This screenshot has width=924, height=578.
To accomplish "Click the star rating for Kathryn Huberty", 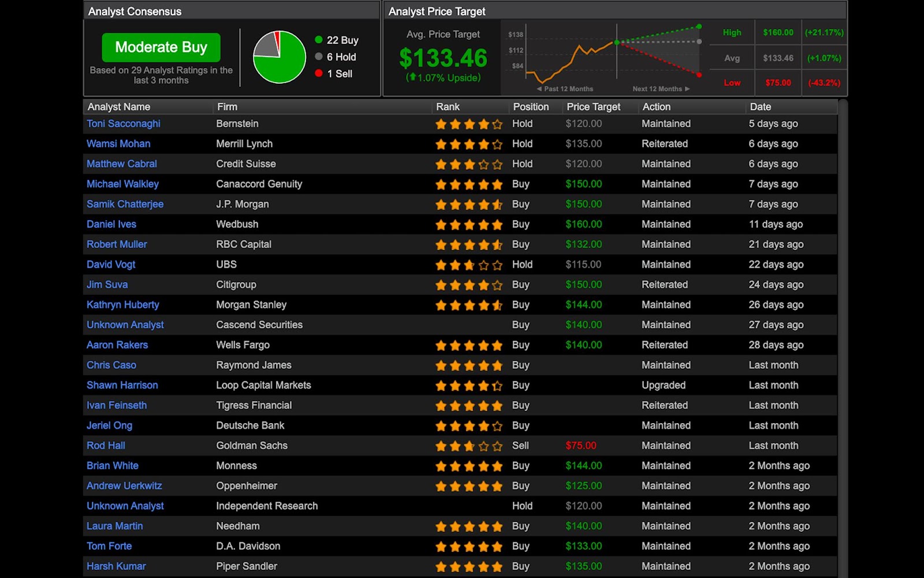I will [x=469, y=305].
